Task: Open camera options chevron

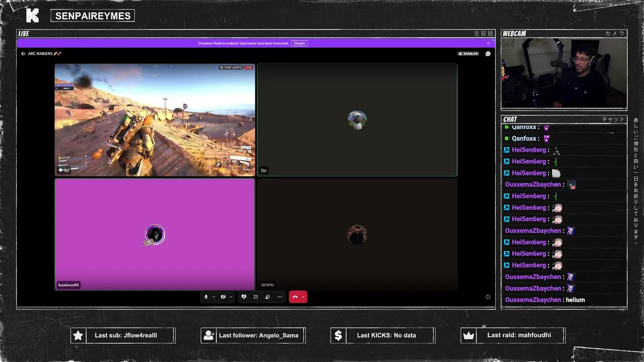Action: pyautogui.click(x=230, y=297)
